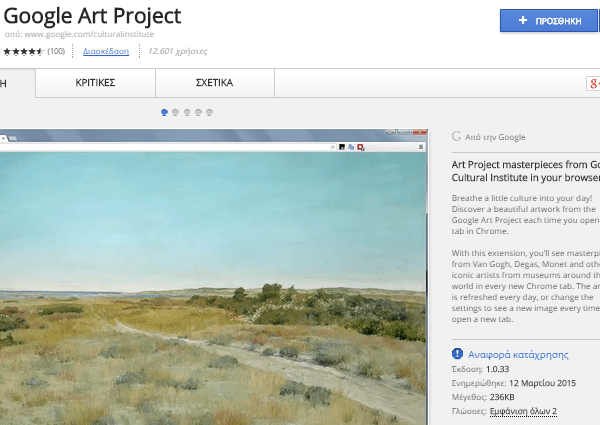Open the landscape painting screenshot preview

pyautogui.click(x=214, y=277)
